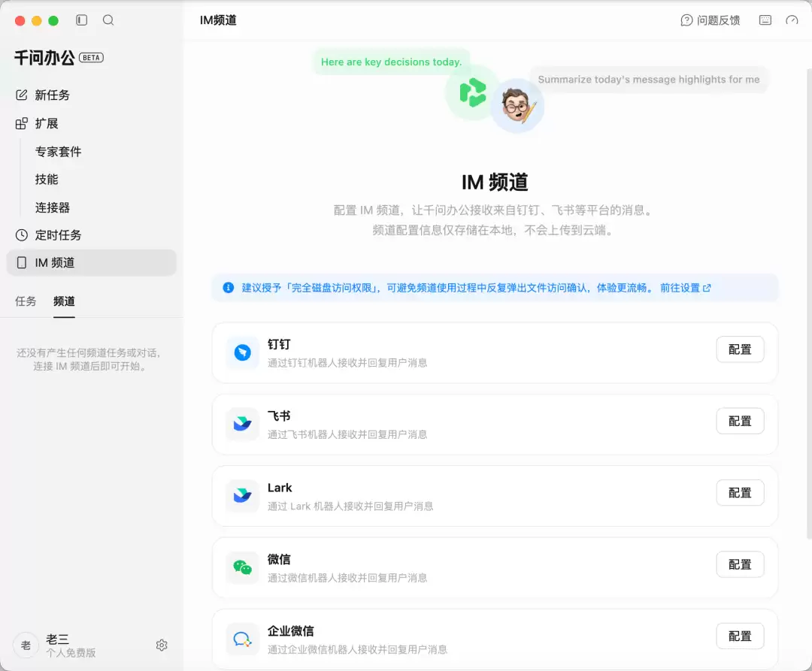The image size is (812, 671).
Task: Open 定时任务 in the sidebar
Action: [58, 235]
